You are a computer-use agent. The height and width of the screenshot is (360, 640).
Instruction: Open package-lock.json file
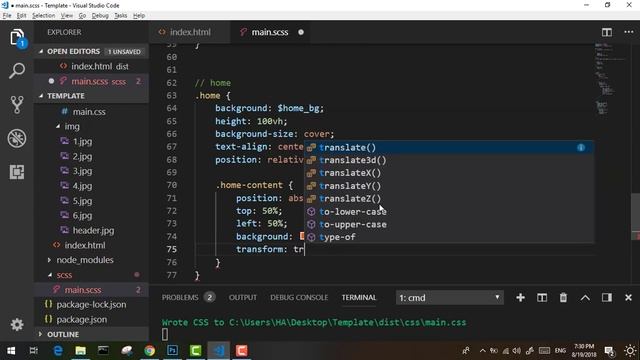click(92, 304)
